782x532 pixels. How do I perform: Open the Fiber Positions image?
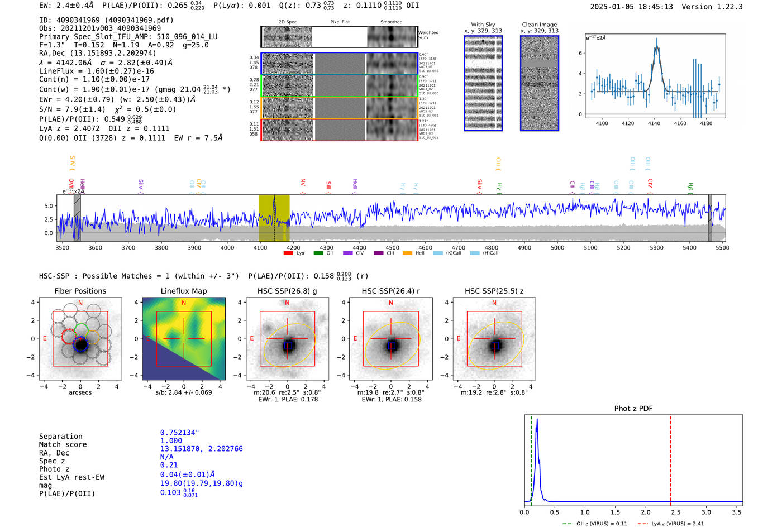tap(80, 339)
